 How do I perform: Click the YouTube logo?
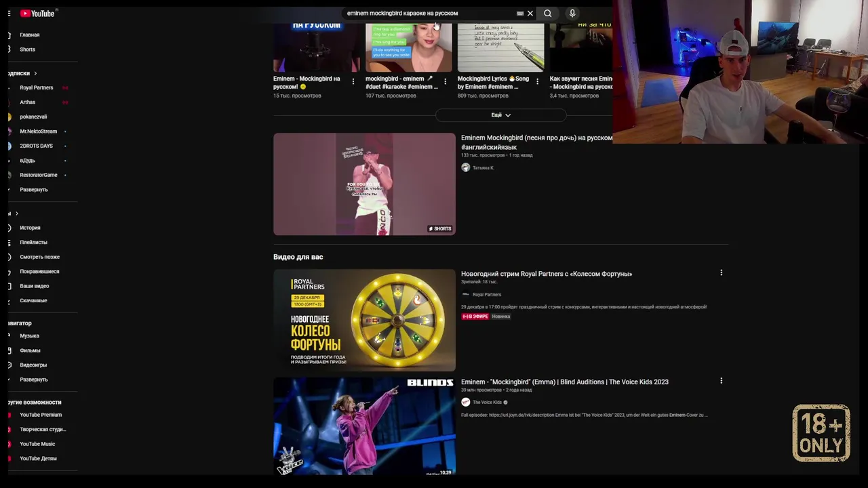click(37, 14)
